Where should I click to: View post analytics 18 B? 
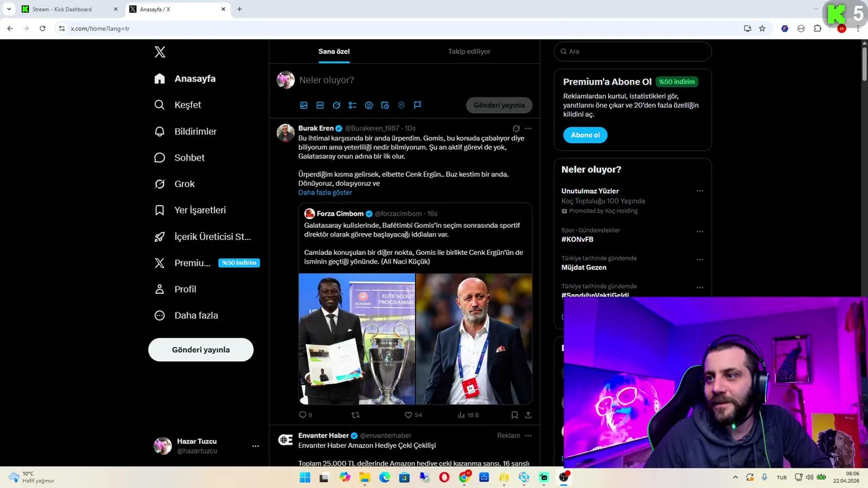469,415
